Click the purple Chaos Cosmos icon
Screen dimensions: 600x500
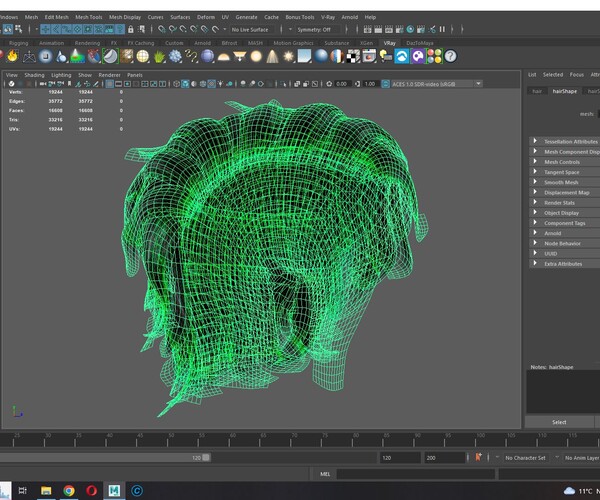(418, 56)
